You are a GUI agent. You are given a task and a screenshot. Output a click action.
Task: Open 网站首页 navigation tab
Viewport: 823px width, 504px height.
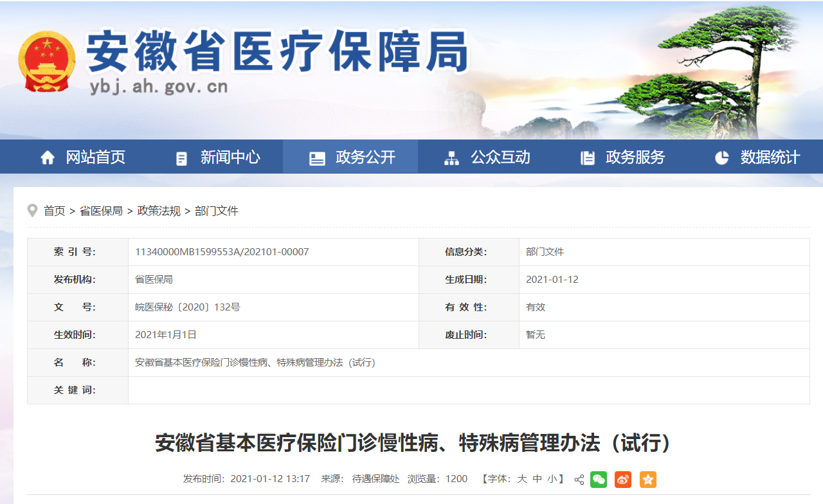pyautogui.click(x=95, y=157)
